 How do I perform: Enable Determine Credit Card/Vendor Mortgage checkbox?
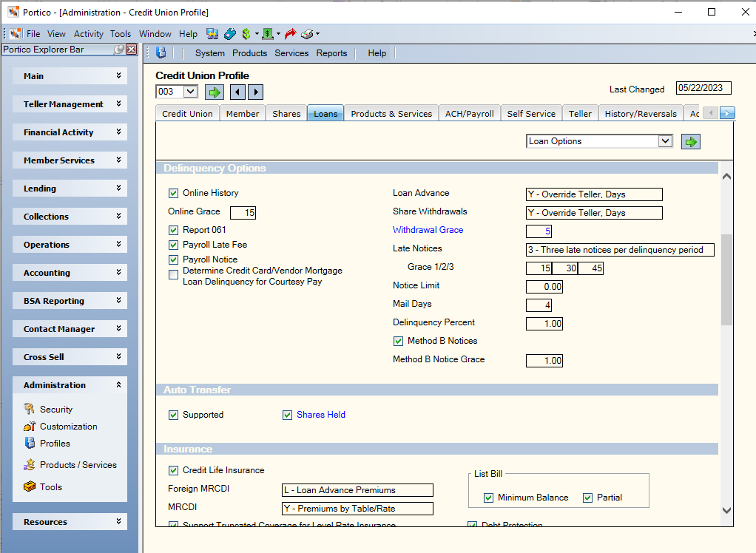point(174,274)
